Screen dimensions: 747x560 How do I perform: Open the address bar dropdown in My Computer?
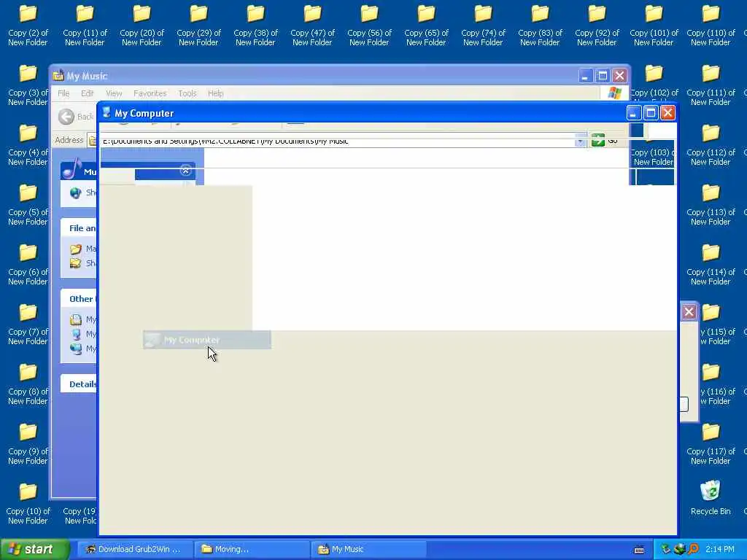coord(580,141)
